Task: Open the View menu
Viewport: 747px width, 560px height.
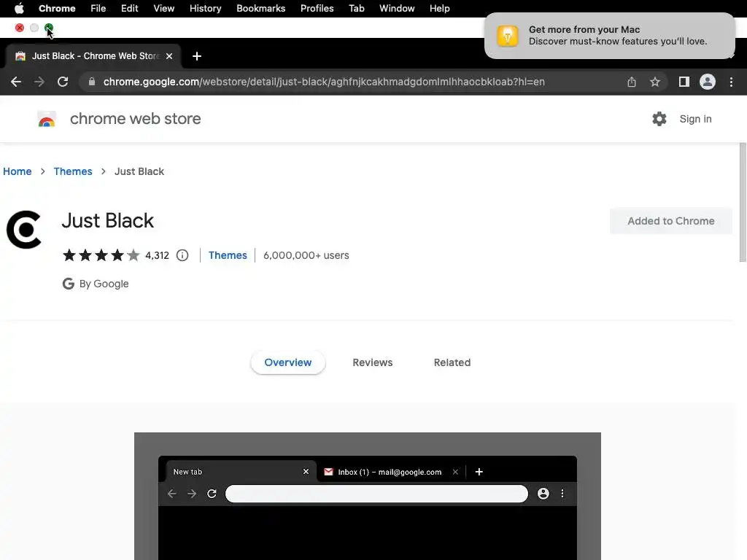Action: 164,9
